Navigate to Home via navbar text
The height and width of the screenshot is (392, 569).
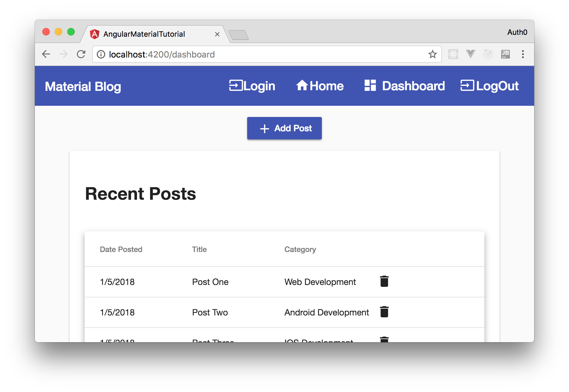[x=327, y=86]
